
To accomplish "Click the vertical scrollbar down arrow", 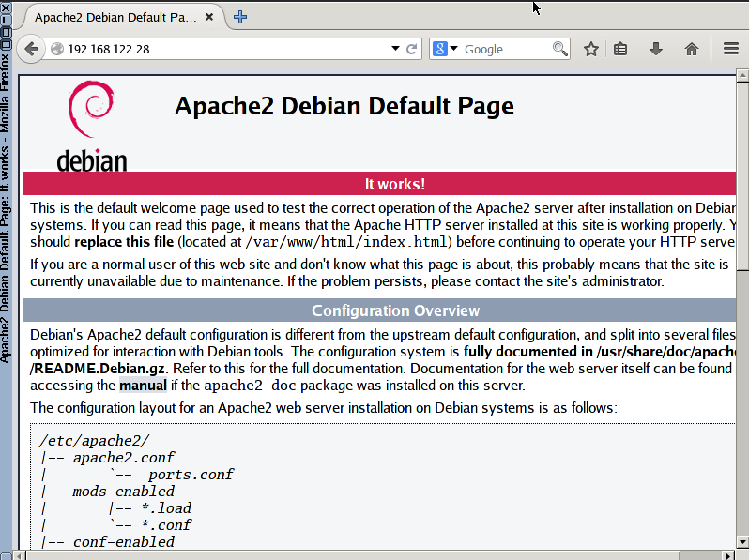I will click(x=742, y=542).
